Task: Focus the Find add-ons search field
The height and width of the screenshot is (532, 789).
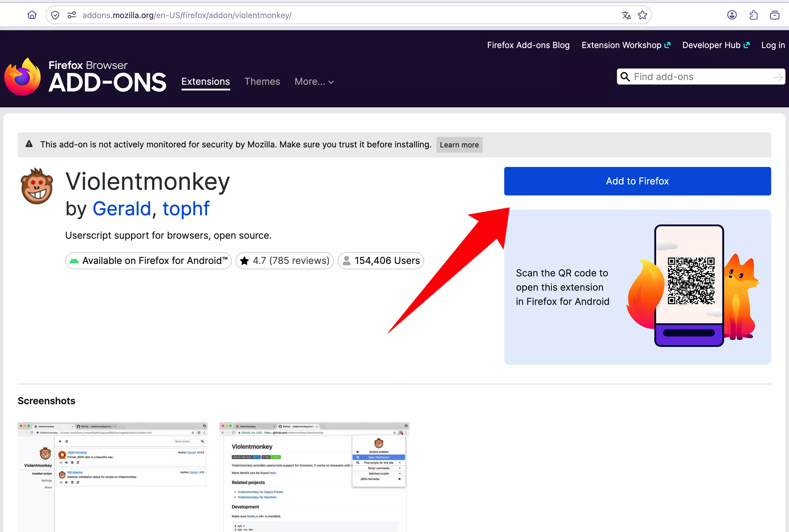Action: point(701,77)
